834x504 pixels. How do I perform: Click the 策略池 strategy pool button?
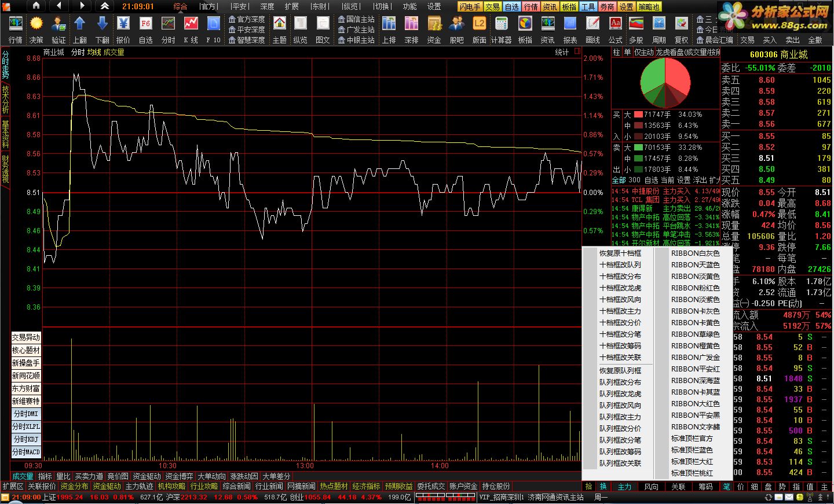click(649, 7)
